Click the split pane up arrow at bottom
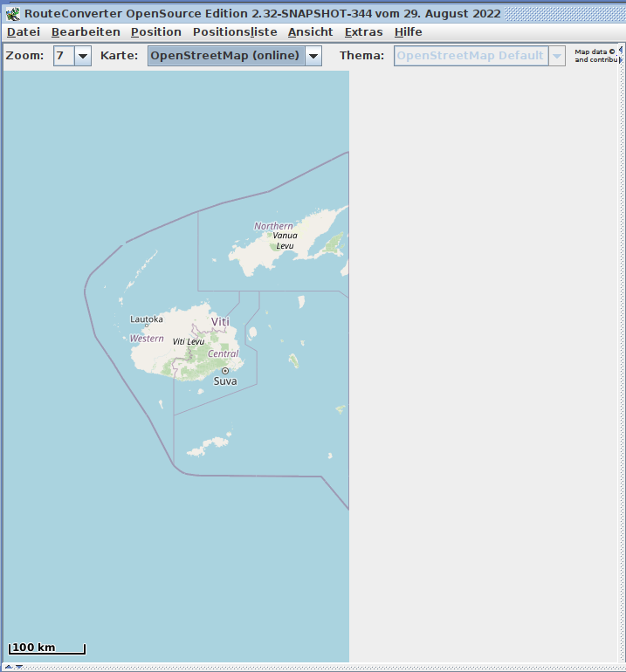This screenshot has height=672, width=626. click(9, 667)
